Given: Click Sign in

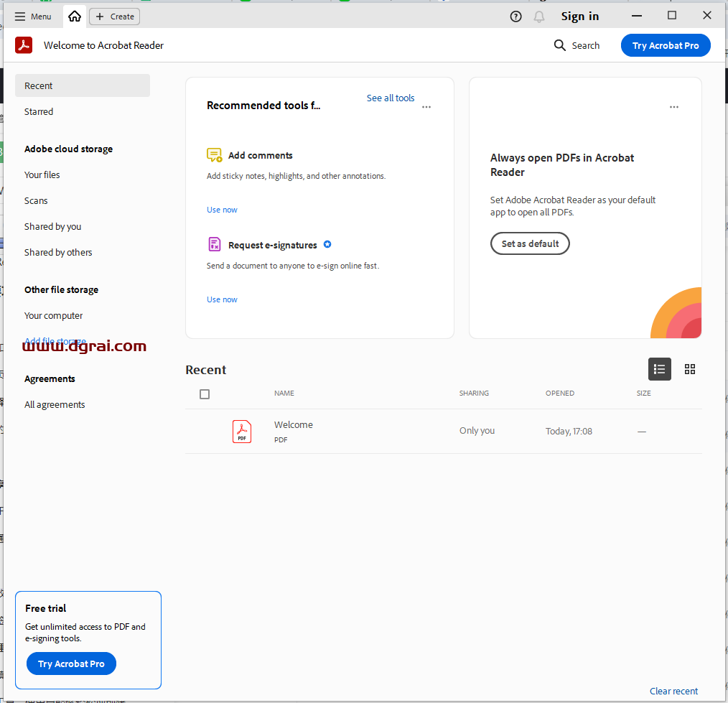Looking at the screenshot, I should (x=580, y=17).
